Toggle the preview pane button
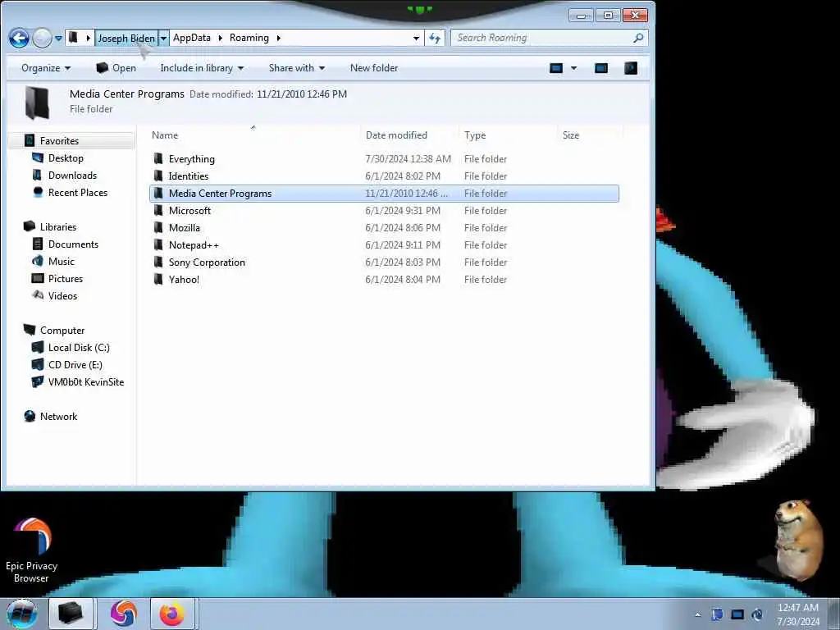Screen dimensions: 840x630 (x=601, y=68)
